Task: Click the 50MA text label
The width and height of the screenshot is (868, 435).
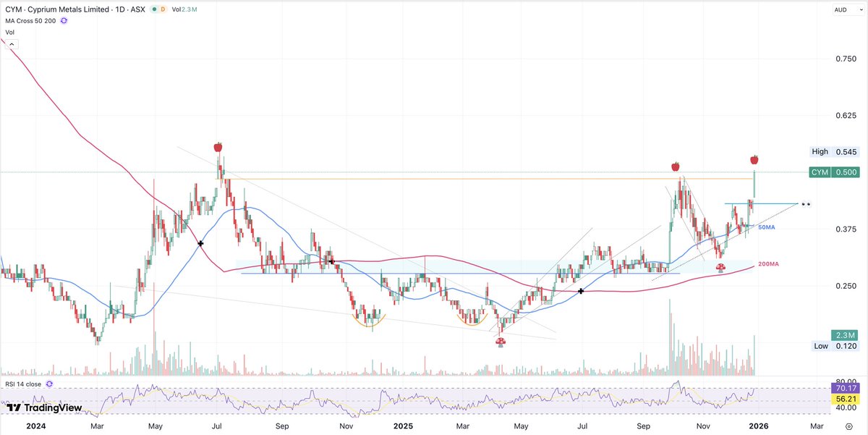Action: (x=767, y=227)
